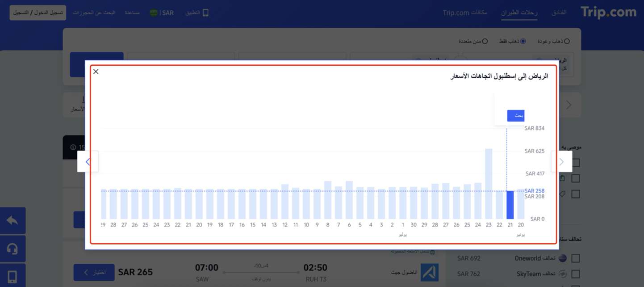This screenshot has height=287, width=644.
Task: Click the 02:50 departure time
Action: pyautogui.click(x=315, y=268)
